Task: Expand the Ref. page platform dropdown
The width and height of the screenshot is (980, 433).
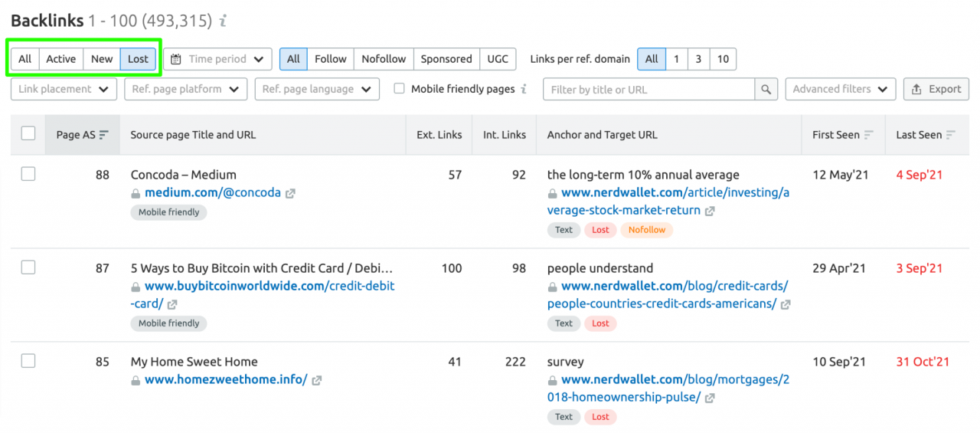Action: pos(186,90)
